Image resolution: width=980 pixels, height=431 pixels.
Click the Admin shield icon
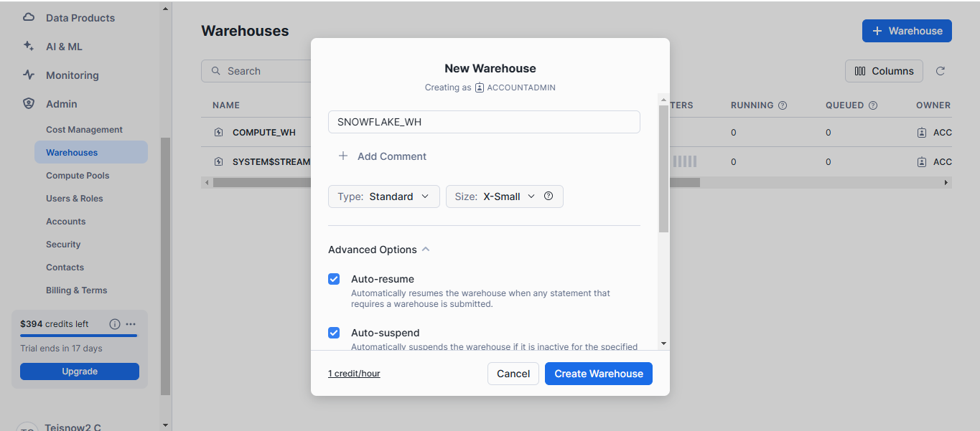pos(29,103)
